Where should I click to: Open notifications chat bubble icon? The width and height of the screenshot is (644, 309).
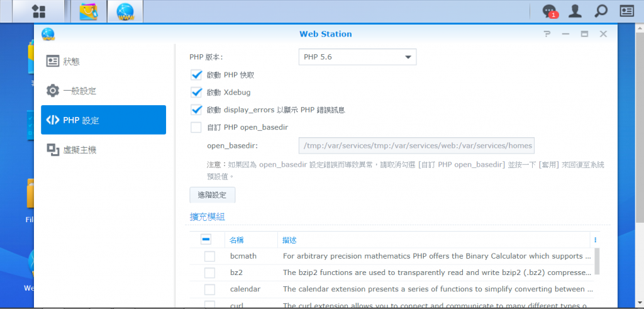(550, 11)
